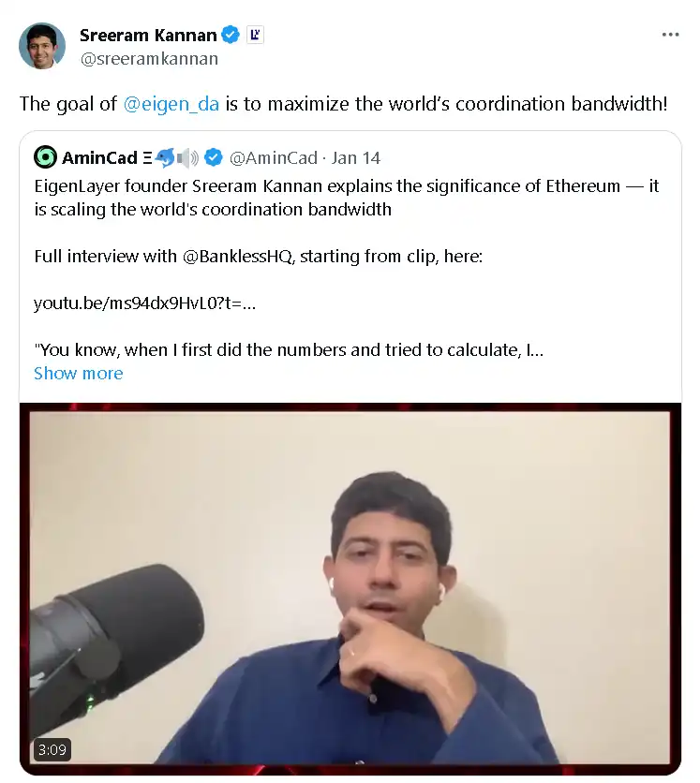This screenshot has width=700, height=783.
Task: Open the @sreeramkannan handle
Action: [149, 59]
